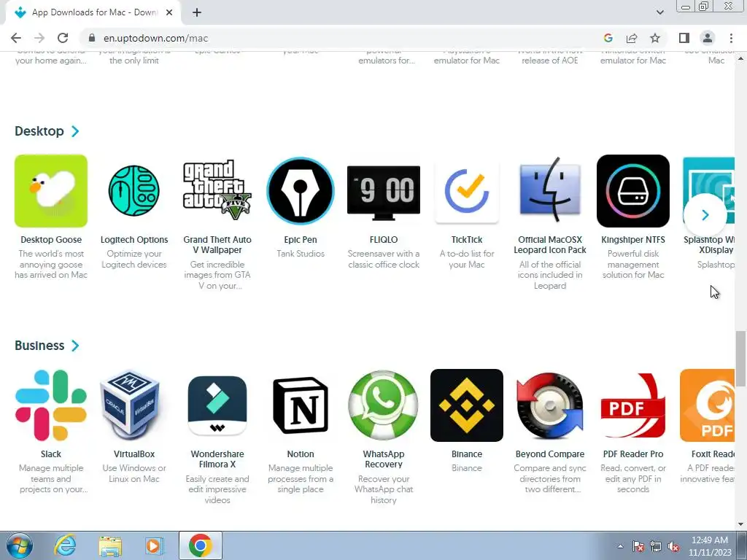Click the Splashtop Wired XDisplay title
This screenshot has width=747, height=560.
pyautogui.click(x=709, y=245)
